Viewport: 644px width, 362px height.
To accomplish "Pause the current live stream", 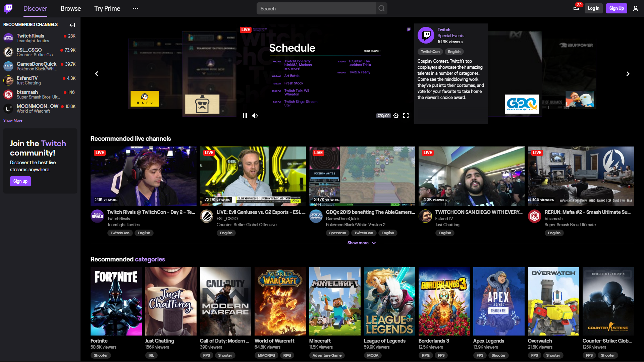I will click(x=245, y=115).
